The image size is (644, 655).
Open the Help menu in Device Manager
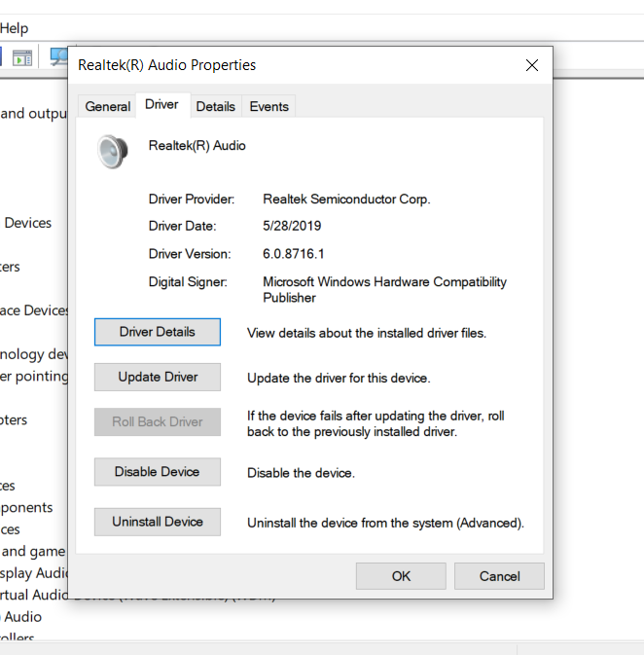15,28
